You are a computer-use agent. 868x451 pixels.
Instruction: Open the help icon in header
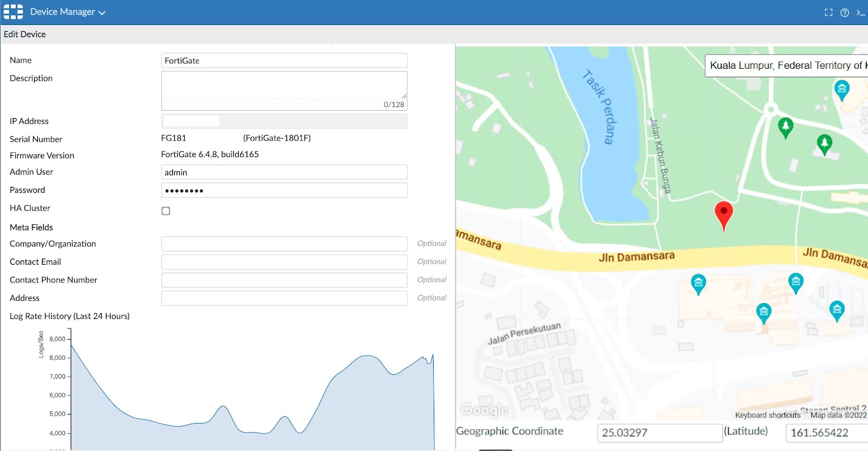click(845, 12)
